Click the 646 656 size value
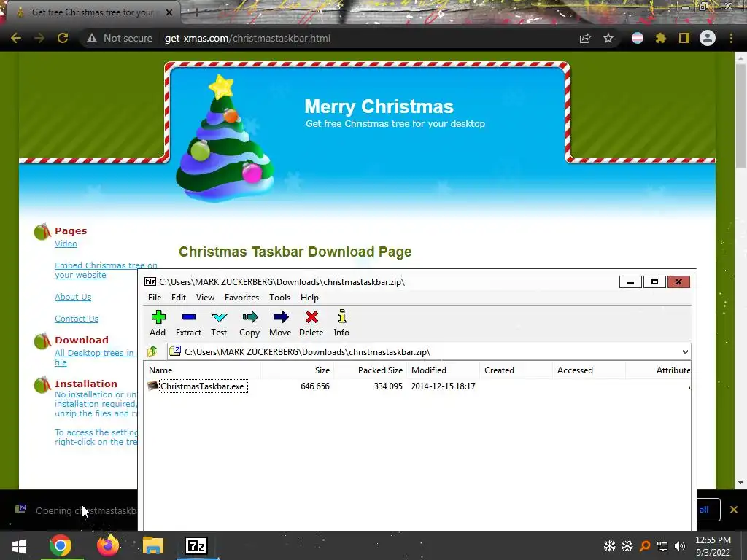Viewport: 747px width, 560px height. click(x=315, y=386)
